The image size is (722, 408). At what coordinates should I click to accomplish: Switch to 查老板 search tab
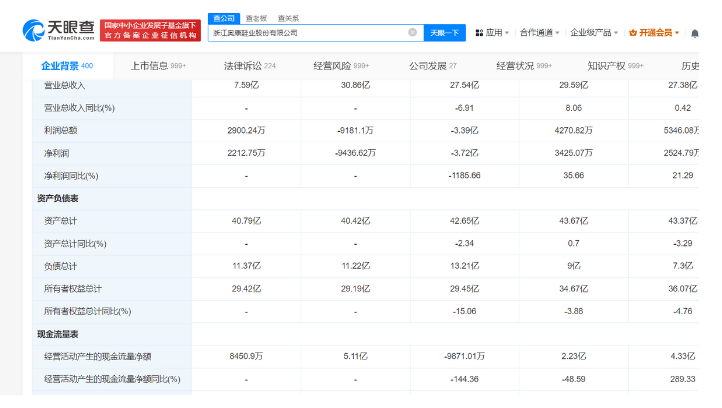coord(258,18)
